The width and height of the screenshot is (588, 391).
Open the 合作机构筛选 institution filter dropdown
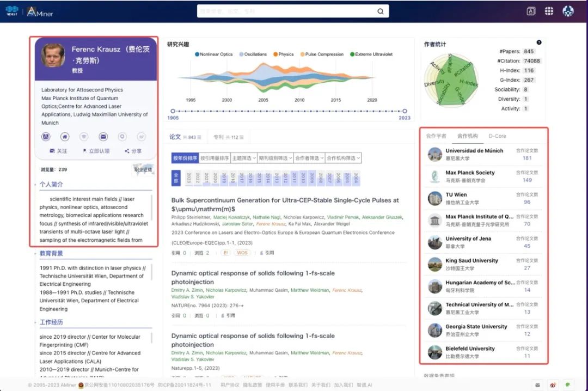tap(343, 158)
